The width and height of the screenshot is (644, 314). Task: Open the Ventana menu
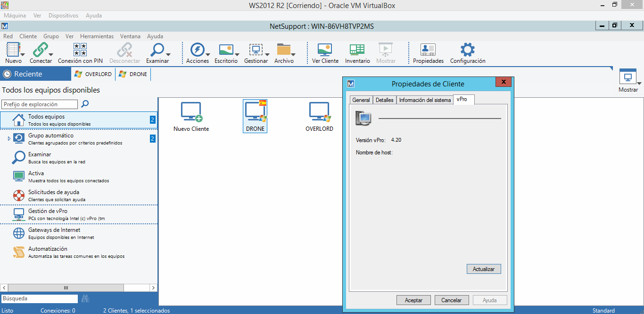coord(130,36)
